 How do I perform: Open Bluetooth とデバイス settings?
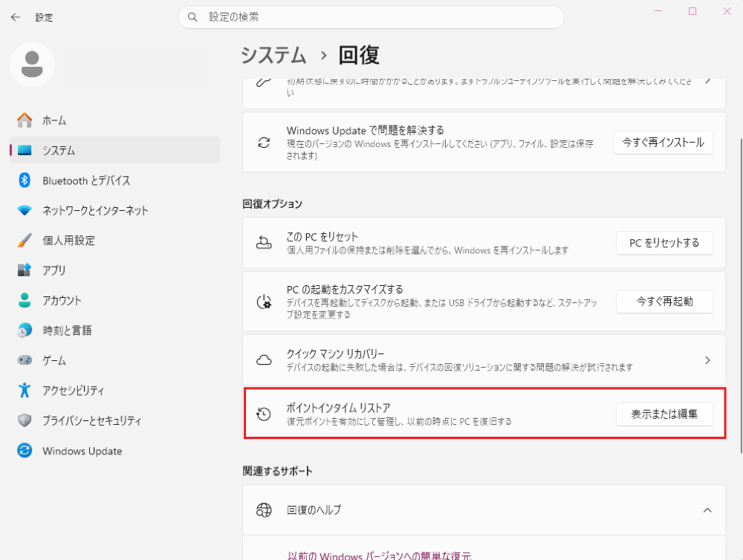pos(114,180)
